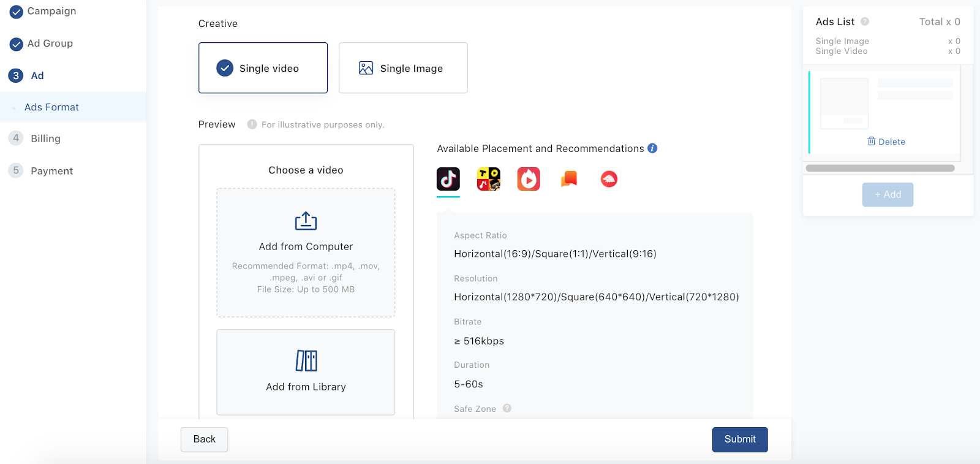This screenshot has width=980, height=464.
Task: Select the empty ad thumbnail in Ads List
Action: (x=844, y=104)
